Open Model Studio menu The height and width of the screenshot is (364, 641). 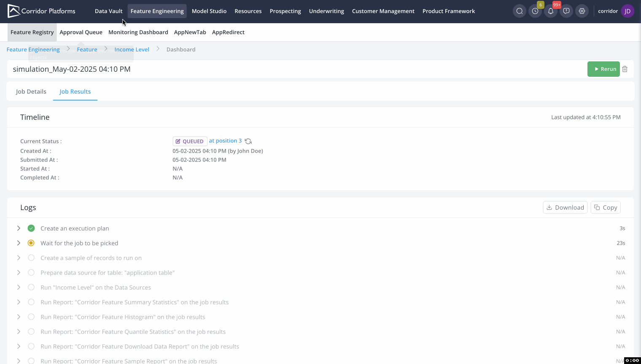[209, 11]
